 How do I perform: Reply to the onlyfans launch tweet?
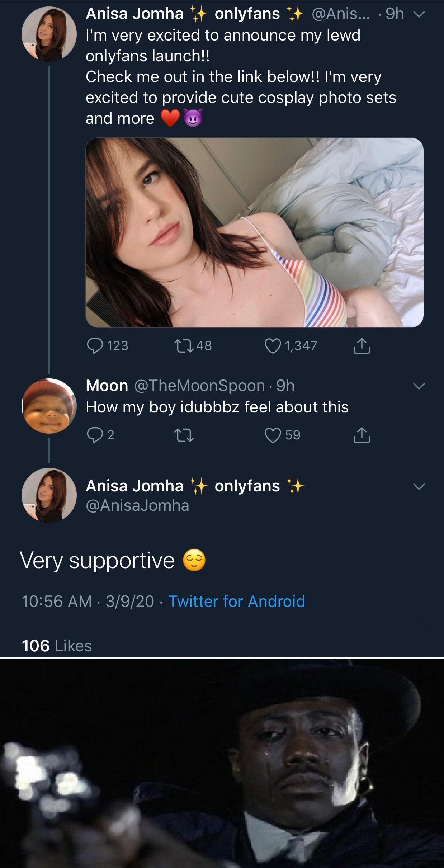tap(94, 346)
